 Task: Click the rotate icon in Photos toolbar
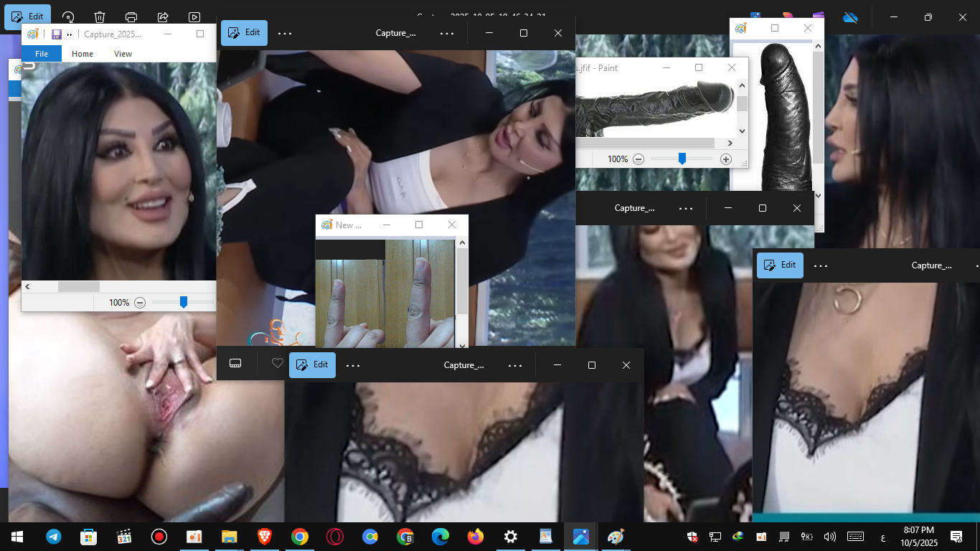pos(68,17)
